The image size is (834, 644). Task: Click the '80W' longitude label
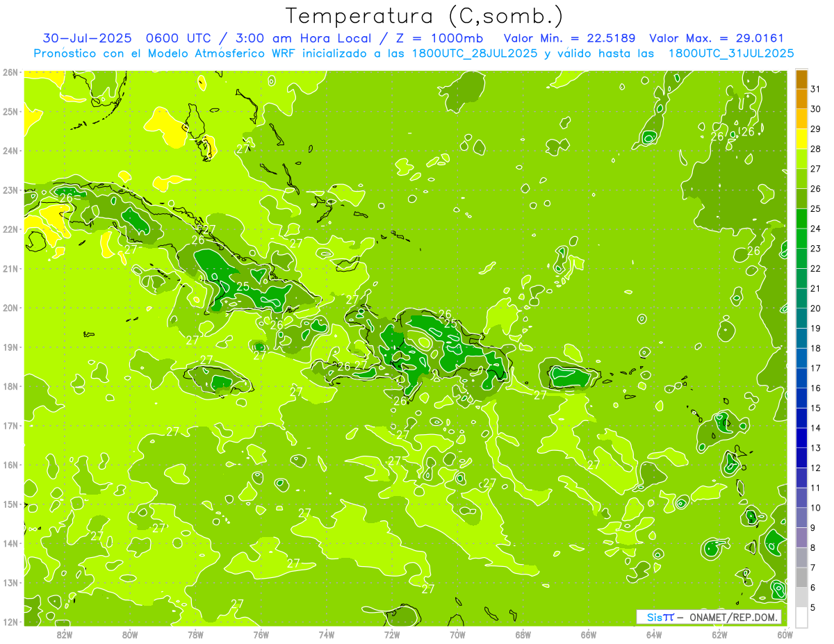(x=130, y=634)
